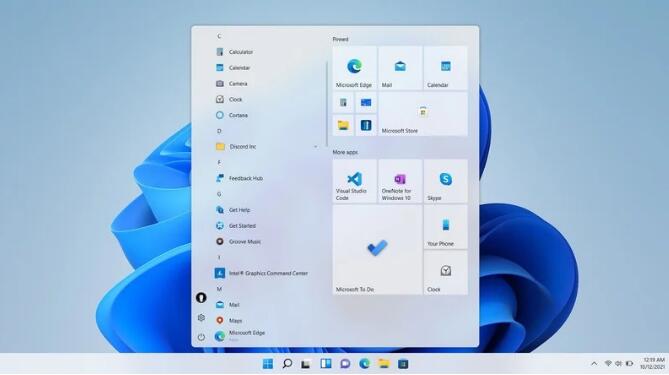Viewport: 669px width, 375px height.
Task: Open the Search icon on the taskbar
Action: click(287, 364)
